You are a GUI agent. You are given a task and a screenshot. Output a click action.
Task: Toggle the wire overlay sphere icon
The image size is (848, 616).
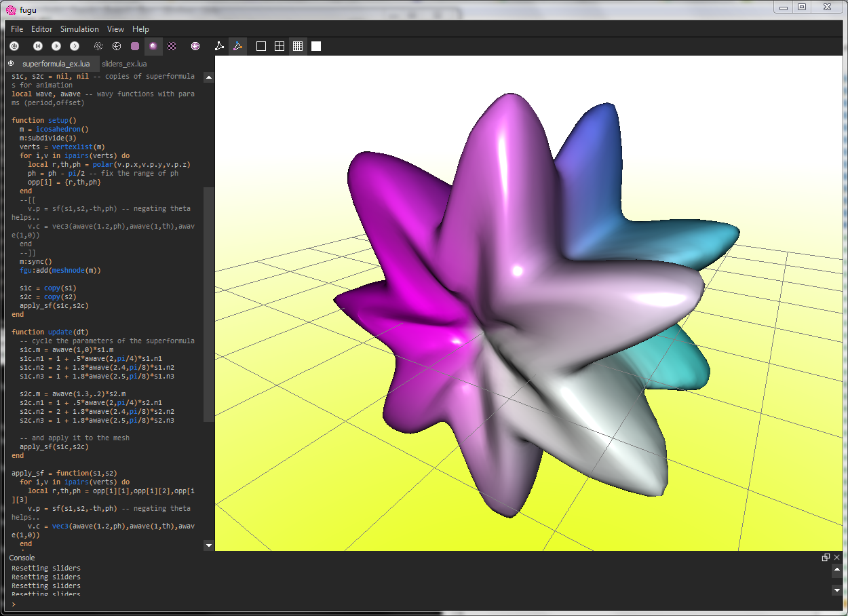195,46
